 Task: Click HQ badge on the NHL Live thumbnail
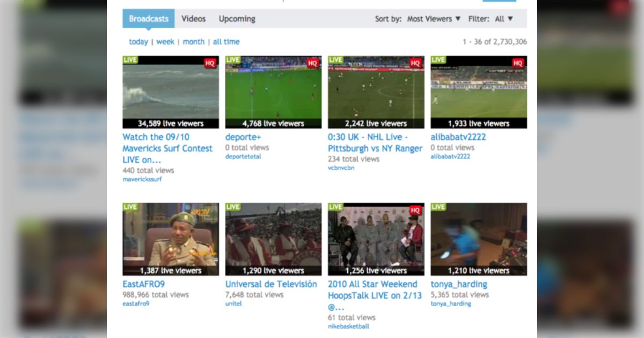coord(415,63)
